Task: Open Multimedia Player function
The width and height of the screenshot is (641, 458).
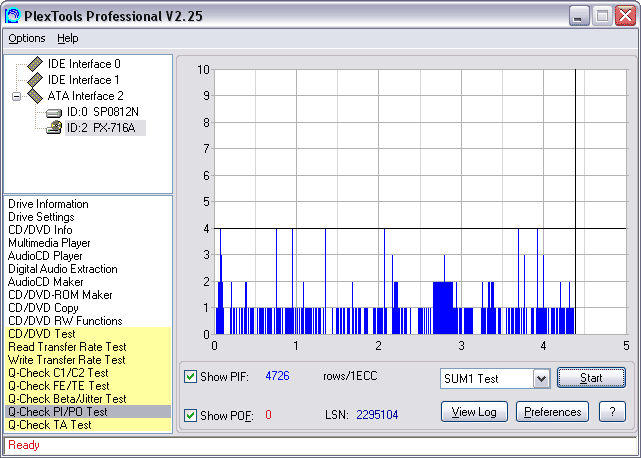Action: click(49, 243)
